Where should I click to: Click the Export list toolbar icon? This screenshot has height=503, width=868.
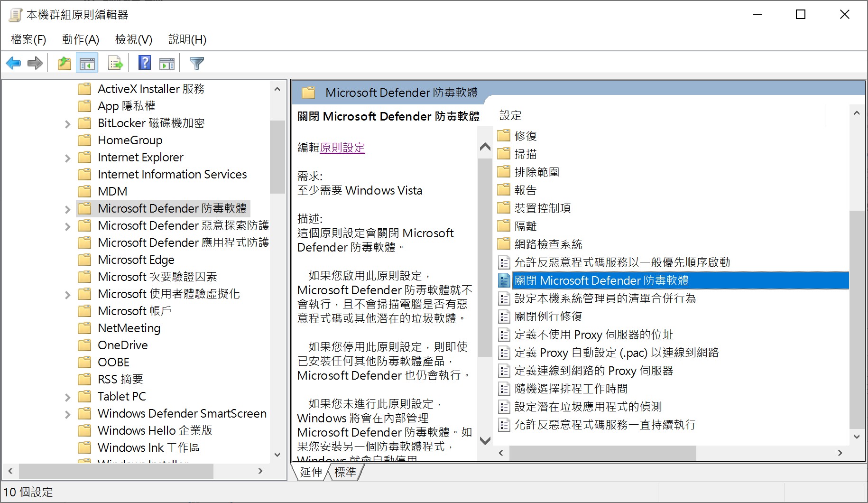(x=115, y=63)
